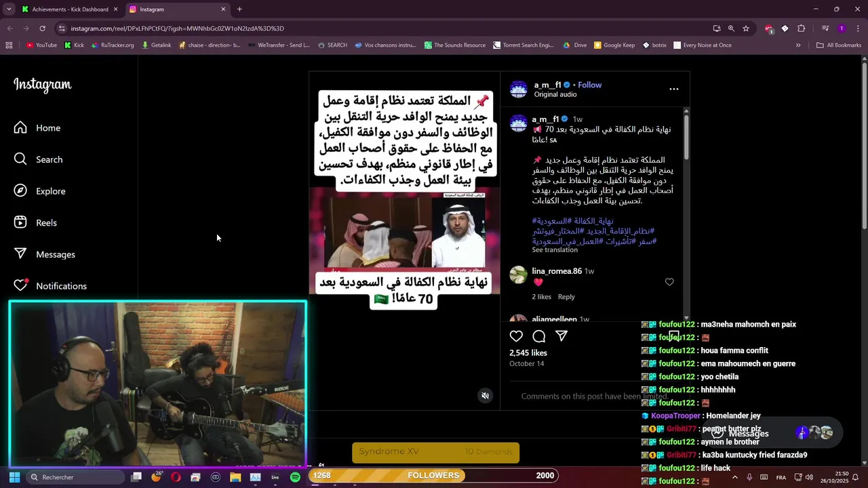
Task: Open Instagram Home from the sidebar
Action: pyautogui.click(x=38, y=128)
